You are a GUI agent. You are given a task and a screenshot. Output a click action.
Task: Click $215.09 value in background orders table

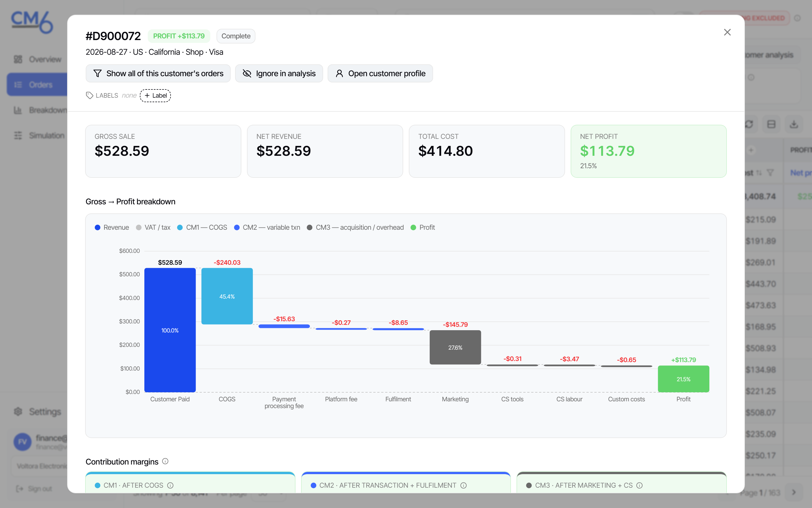[760, 219]
